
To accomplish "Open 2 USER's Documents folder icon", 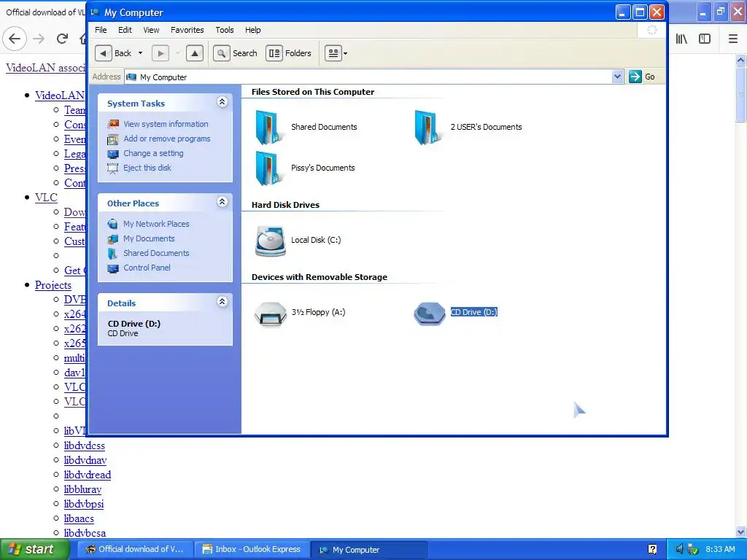I will coord(428,127).
